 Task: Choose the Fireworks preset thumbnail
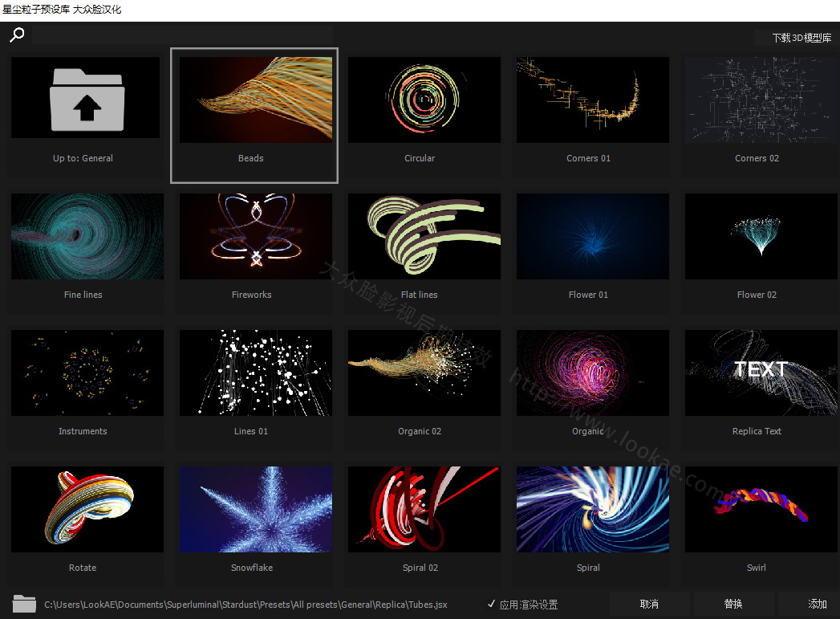(x=255, y=236)
